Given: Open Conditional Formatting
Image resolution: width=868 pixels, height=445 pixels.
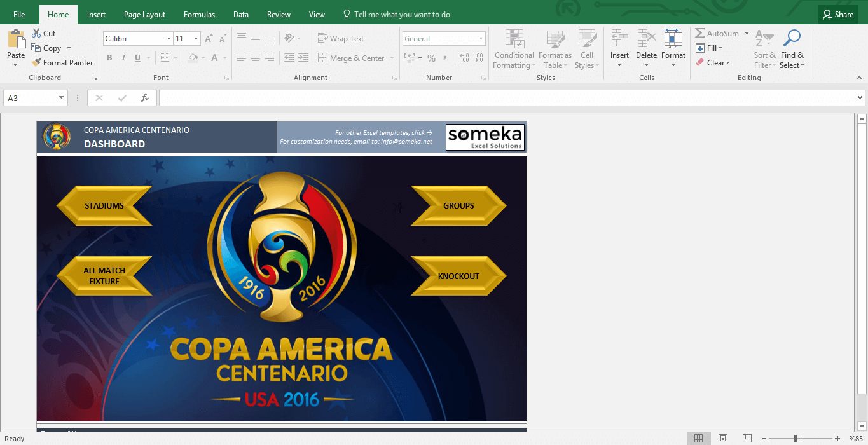Looking at the screenshot, I should tap(515, 50).
